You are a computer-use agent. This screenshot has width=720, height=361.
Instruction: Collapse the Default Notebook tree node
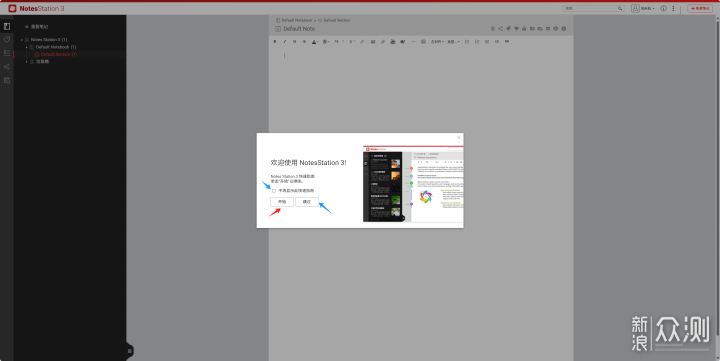(x=26, y=47)
